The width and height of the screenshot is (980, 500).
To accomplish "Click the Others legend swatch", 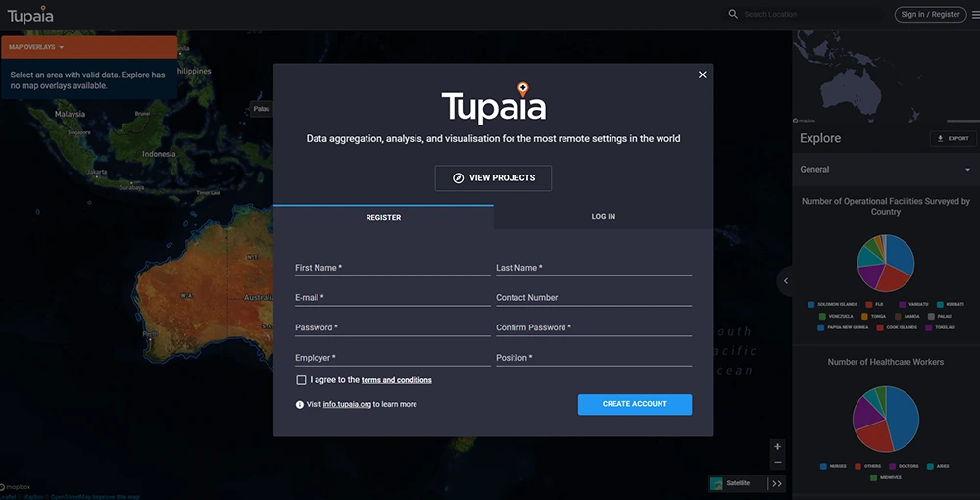I will 857,467.
